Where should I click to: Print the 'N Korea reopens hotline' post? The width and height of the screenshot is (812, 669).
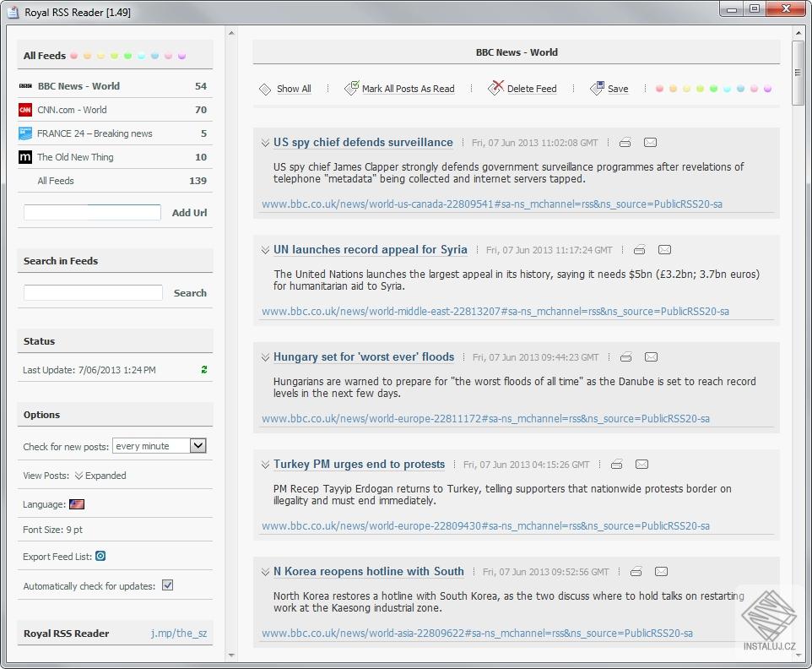click(636, 572)
